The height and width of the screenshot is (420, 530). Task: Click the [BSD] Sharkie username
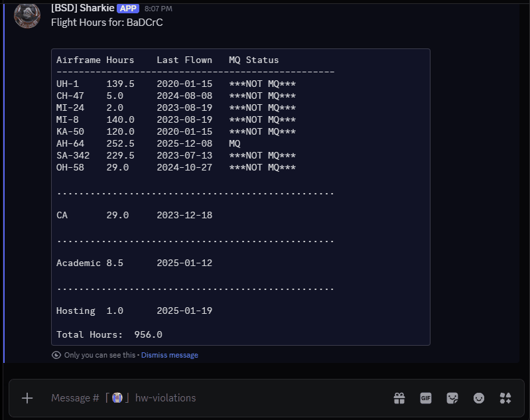[x=82, y=9]
